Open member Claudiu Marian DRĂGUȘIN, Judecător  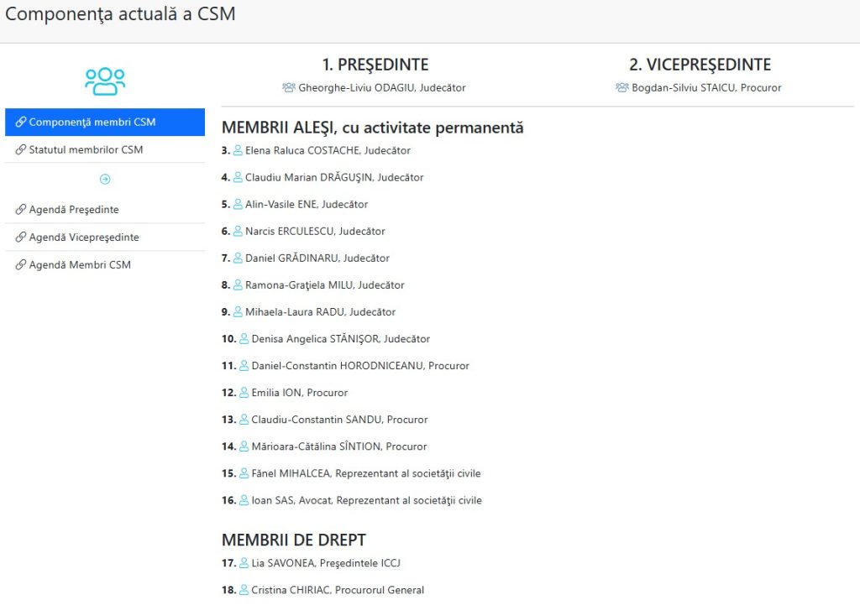(334, 178)
